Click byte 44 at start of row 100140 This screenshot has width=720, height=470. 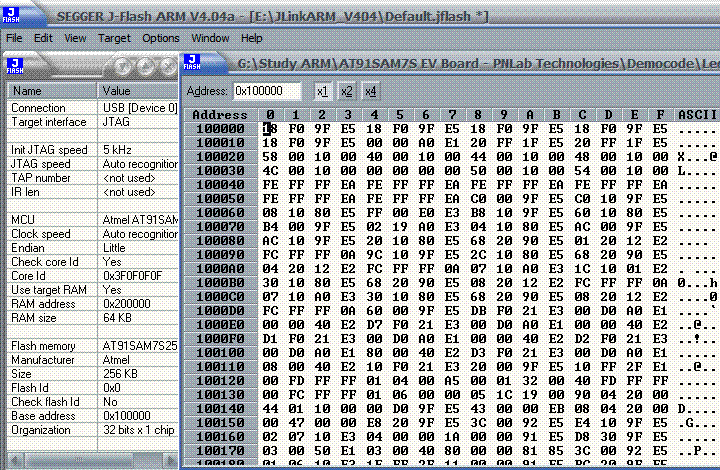pyautogui.click(x=270, y=408)
